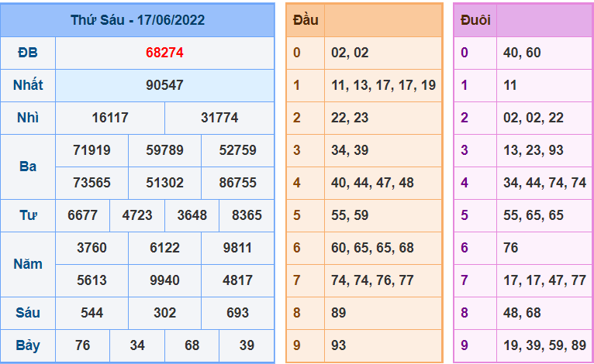Click the ĐB row label
594x364 pixels.
pyautogui.click(x=28, y=53)
